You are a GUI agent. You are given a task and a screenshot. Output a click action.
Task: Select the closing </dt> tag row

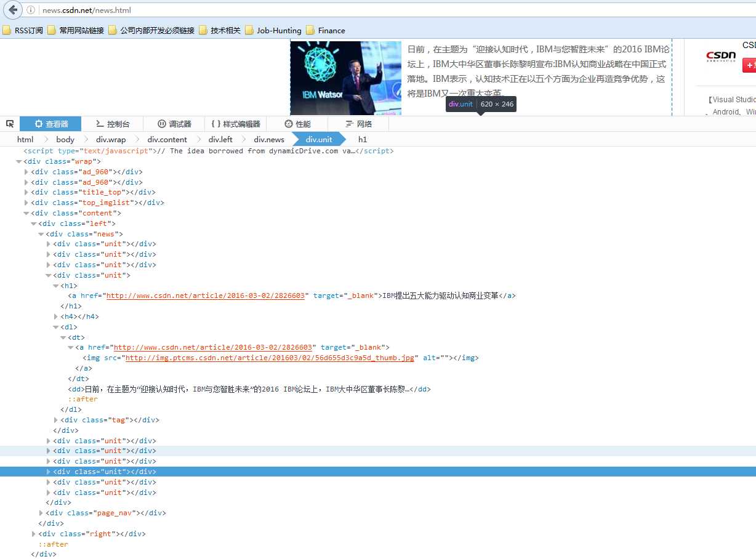click(78, 379)
